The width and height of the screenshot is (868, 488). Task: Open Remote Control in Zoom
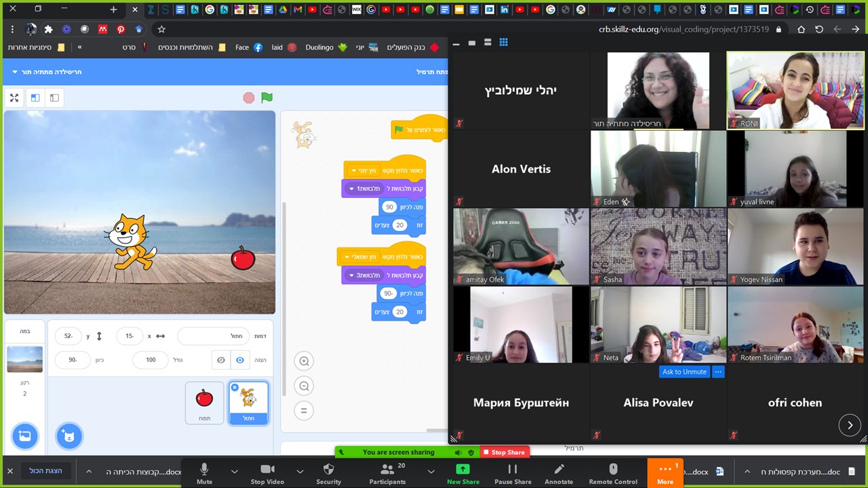(x=613, y=474)
